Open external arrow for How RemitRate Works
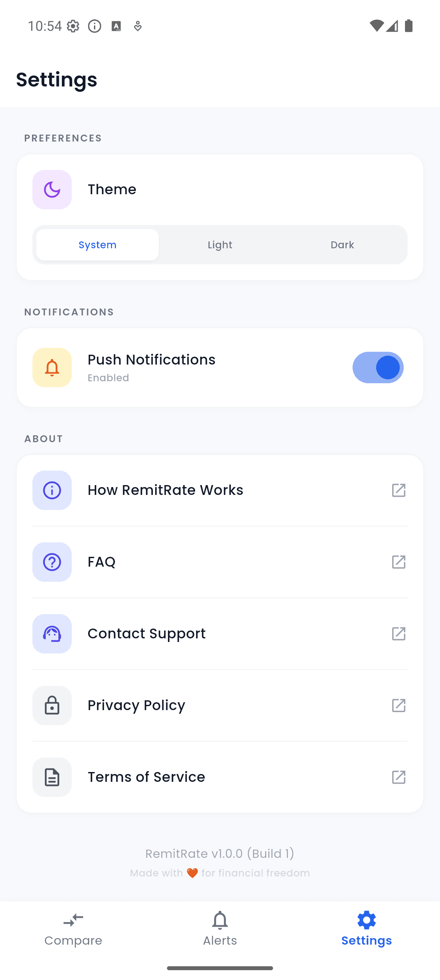Screen dimensions: 440x980 click(398, 490)
